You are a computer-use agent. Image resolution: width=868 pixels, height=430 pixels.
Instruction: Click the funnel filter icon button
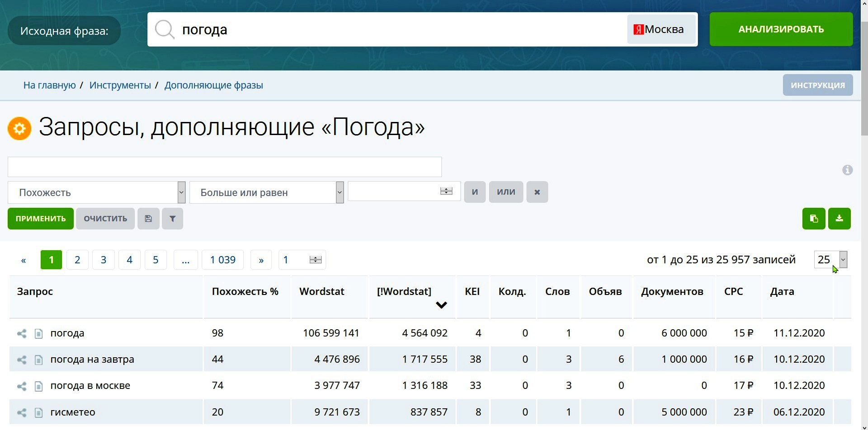(x=172, y=219)
